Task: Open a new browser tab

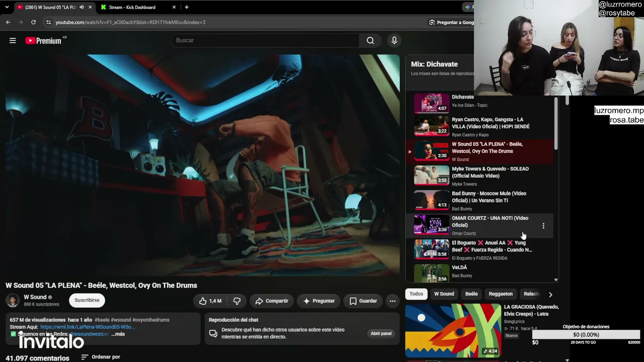Action: pos(187,7)
